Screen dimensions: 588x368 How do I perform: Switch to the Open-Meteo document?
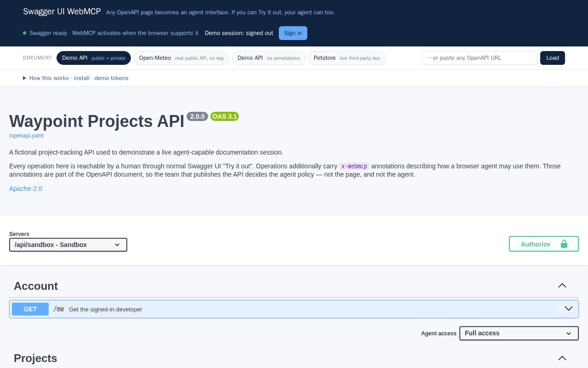[181, 58]
